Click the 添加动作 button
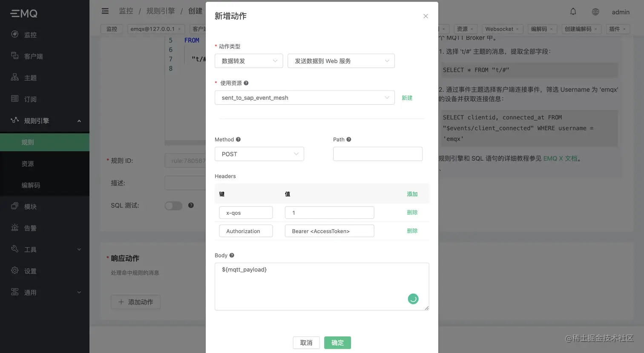The image size is (644, 353). click(x=135, y=302)
